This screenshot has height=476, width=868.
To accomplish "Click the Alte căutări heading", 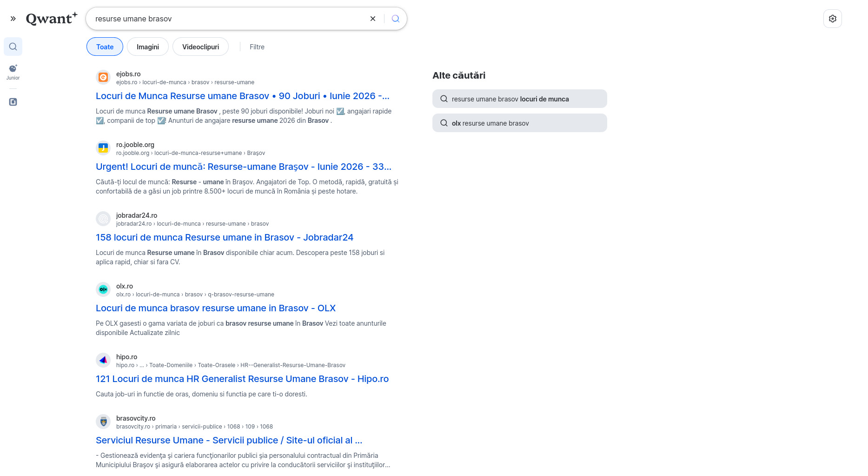I will coord(459,75).
